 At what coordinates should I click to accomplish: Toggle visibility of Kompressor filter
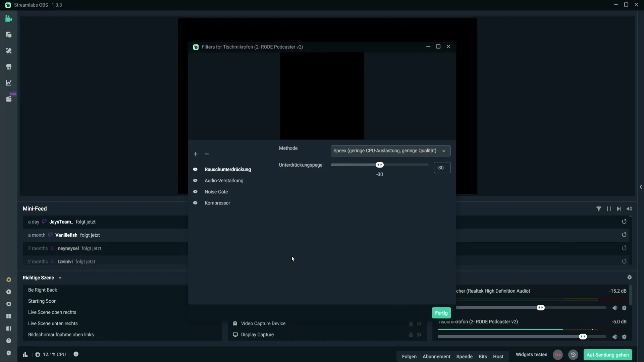point(195,203)
